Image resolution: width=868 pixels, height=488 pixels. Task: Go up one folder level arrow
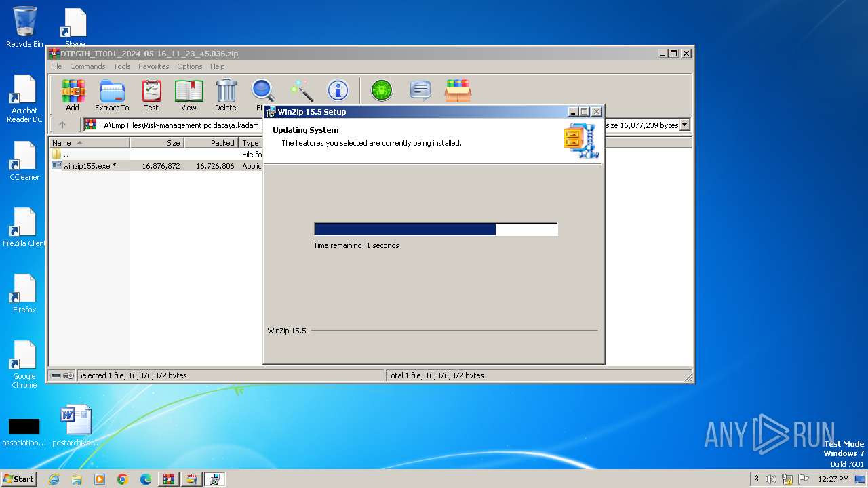pyautogui.click(x=62, y=125)
